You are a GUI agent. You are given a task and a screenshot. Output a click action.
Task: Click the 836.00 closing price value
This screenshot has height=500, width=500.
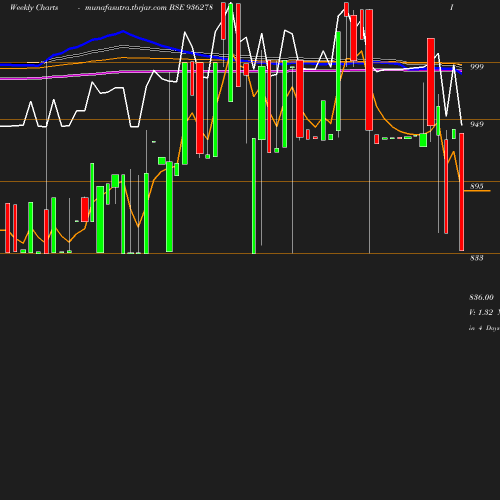point(481,297)
